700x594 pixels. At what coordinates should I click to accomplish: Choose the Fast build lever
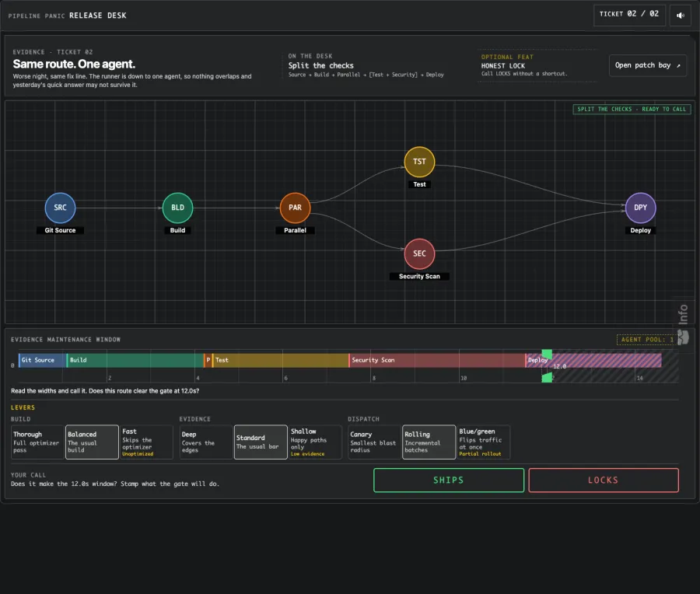[x=146, y=442]
